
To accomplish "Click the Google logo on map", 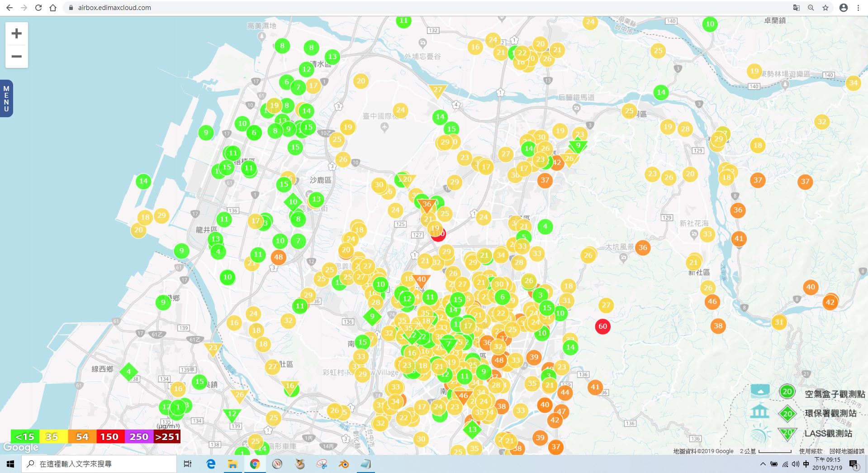I will (21, 448).
